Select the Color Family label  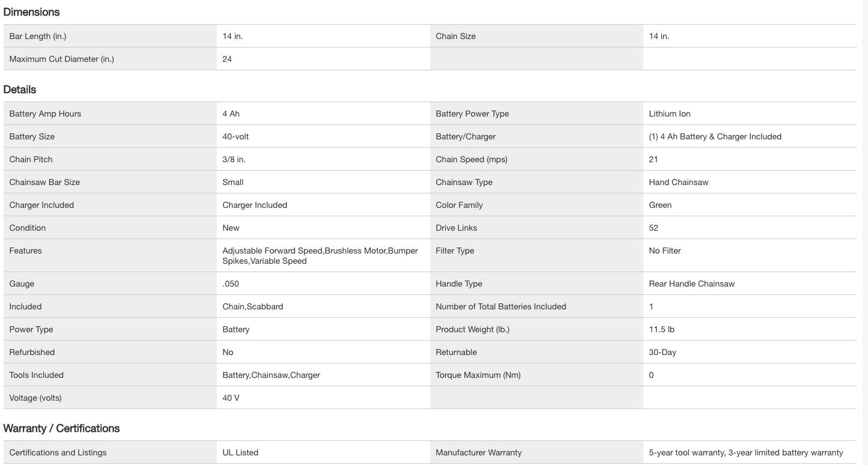pyautogui.click(x=459, y=205)
